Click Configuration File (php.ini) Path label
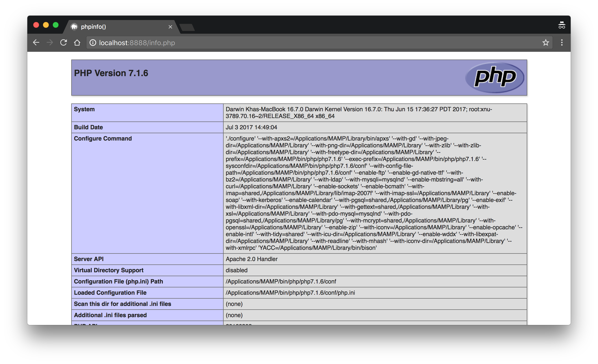This screenshot has width=598, height=364. [118, 282]
